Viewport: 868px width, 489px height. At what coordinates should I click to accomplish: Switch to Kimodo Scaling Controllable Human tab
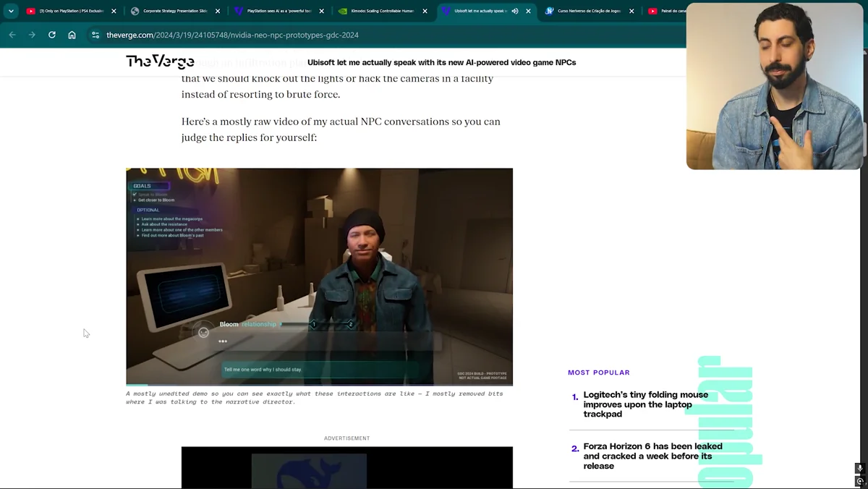(x=383, y=11)
